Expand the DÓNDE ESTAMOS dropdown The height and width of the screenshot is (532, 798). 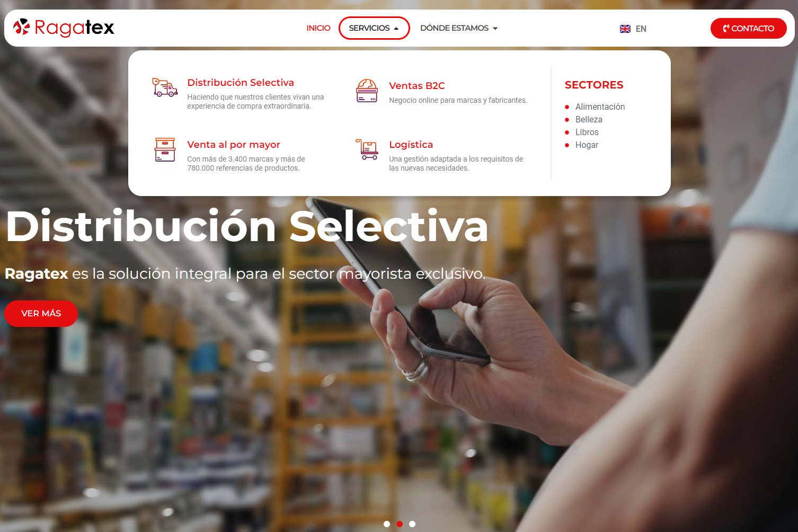[459, 28]
